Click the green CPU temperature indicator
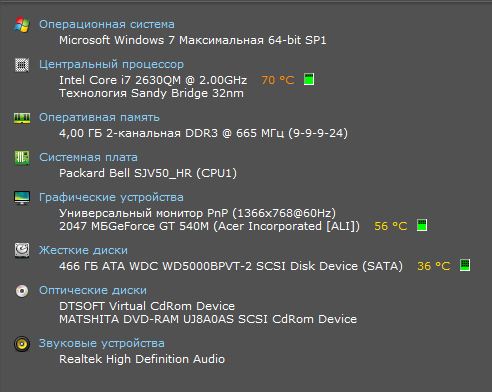The height and width of the screenshot is (392, 492). pos(309,79)
